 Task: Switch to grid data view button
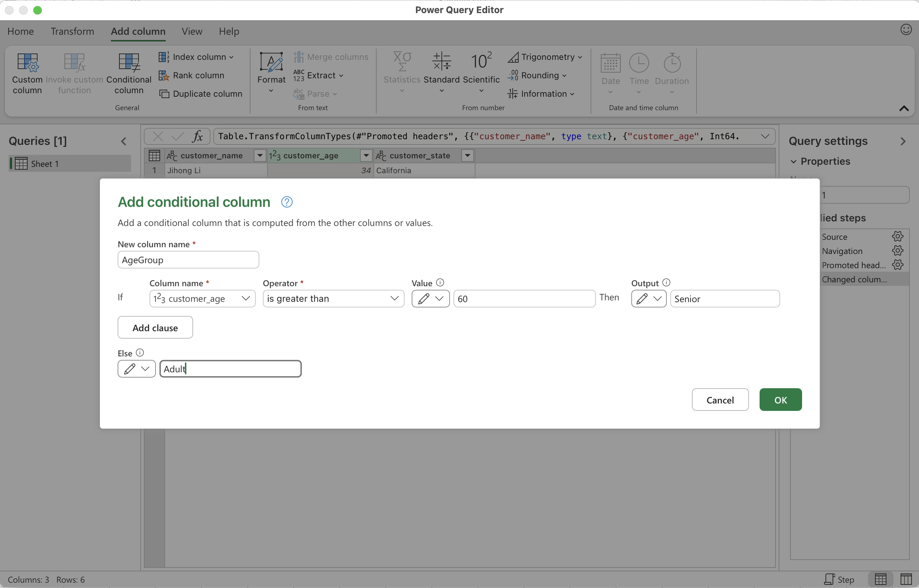pyautogui.click(x=880, y=579)
